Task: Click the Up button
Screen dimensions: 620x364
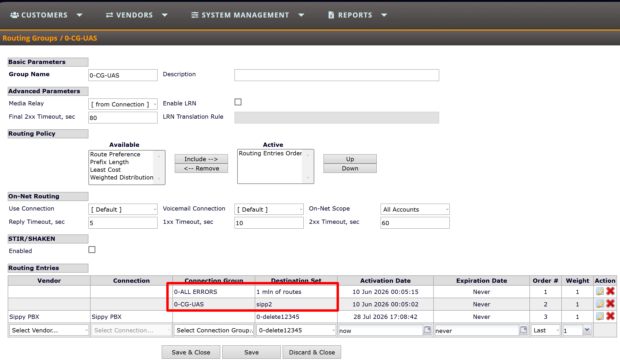Action: click(350, 159)
